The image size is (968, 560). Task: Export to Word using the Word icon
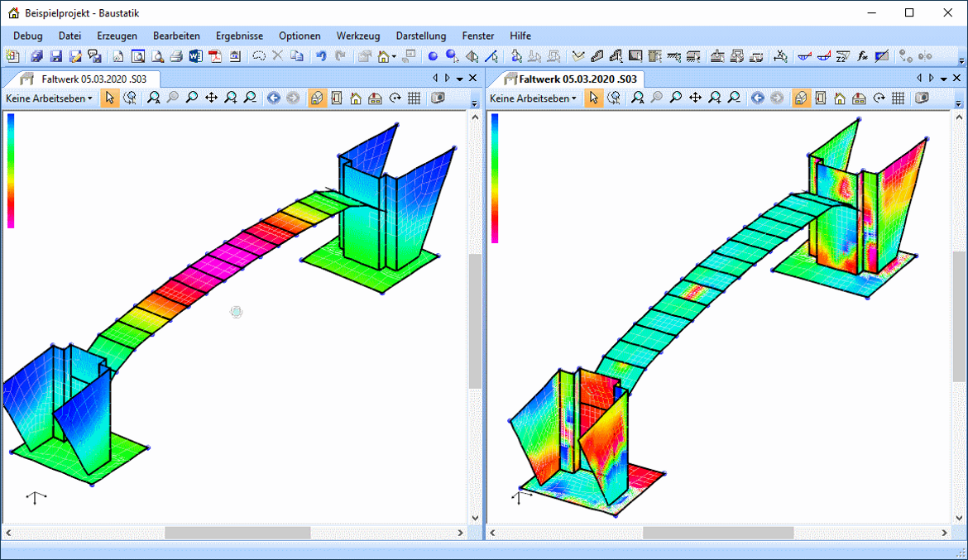[x=195, y=56]
